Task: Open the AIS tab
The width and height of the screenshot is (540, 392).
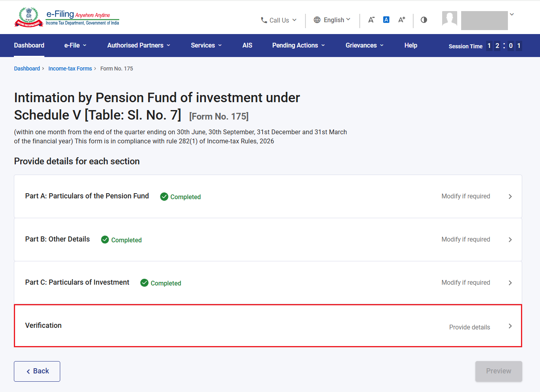Action: coord(247,46)
